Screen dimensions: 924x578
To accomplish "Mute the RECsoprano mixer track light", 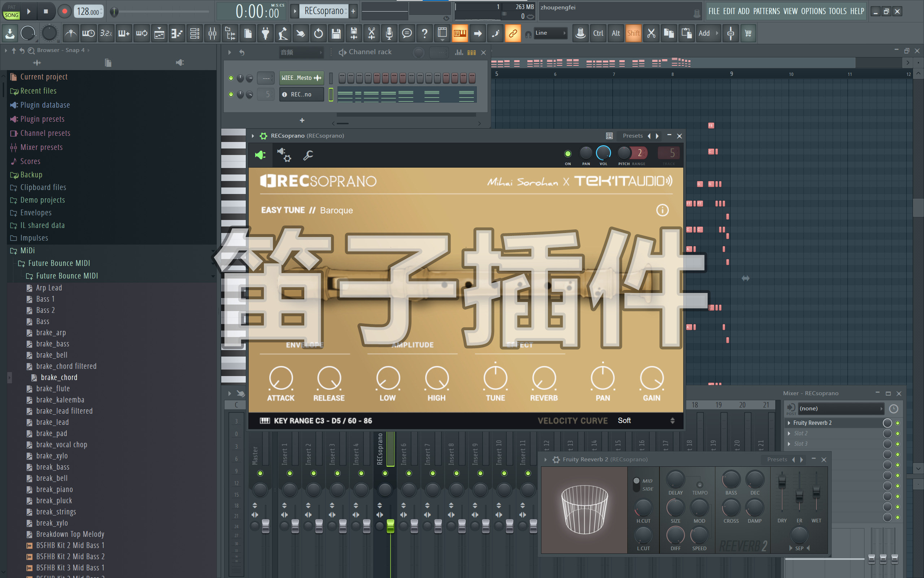I will pyautogui.click(x=385, y=473).
